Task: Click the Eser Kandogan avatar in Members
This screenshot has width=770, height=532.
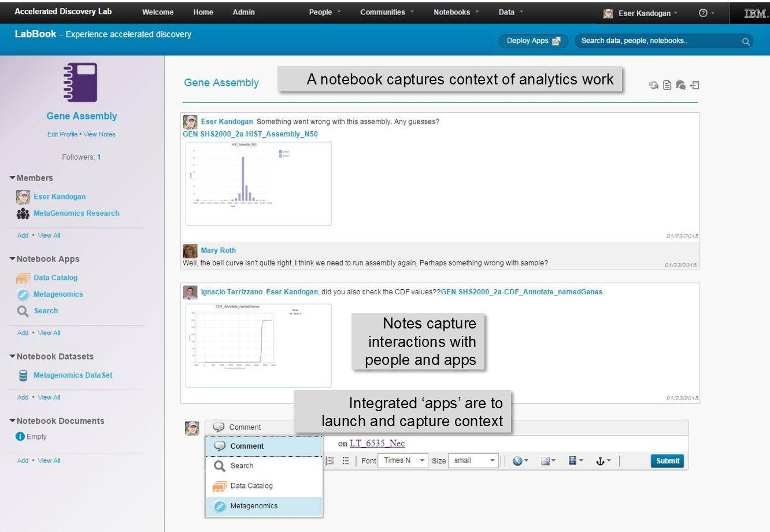Action: click(23, 197)
